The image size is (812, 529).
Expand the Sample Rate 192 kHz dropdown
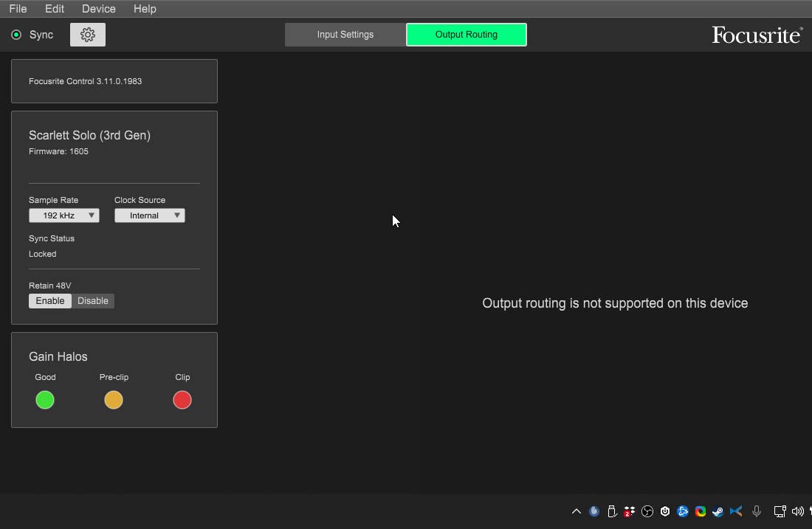pos(64,215)
